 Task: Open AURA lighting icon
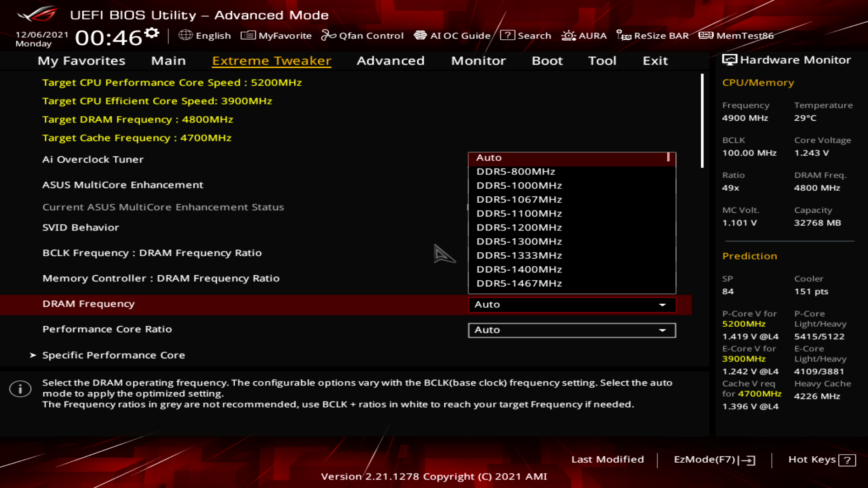tap(568, 35)
